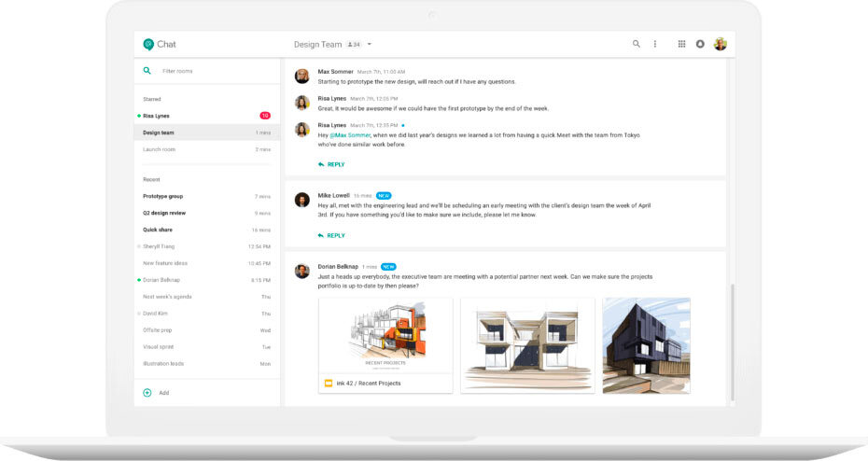Click REPLY under Mike Lowell's message

click(336, 236)
